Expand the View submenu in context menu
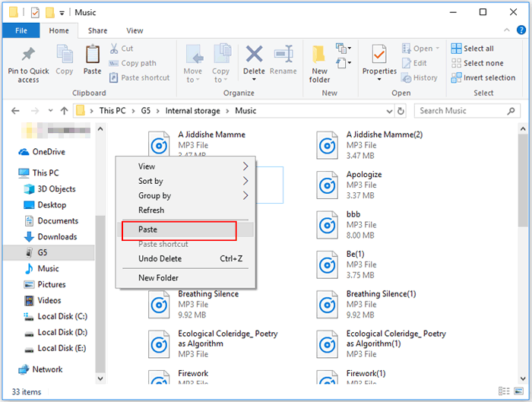This screenshot has height=402, width=532. pos(245,166)
